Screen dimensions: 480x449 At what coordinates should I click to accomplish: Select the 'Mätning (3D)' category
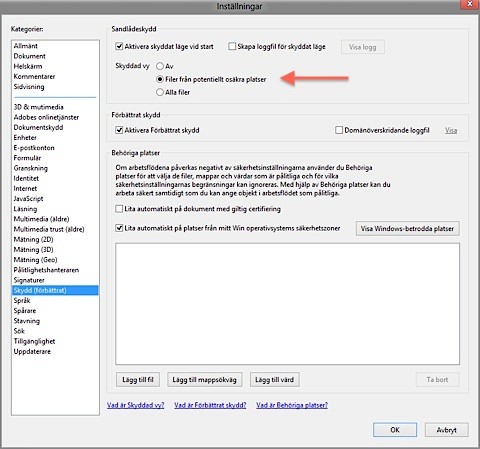pyautogui.click(x=55, y=250)
